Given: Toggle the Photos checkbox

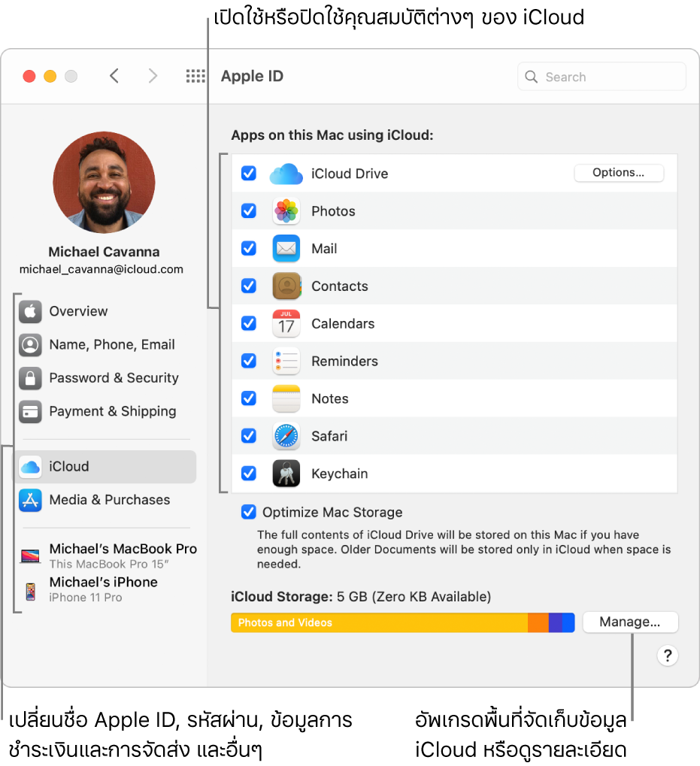Looking at the screenshot, I should click(x=249, y=211).
